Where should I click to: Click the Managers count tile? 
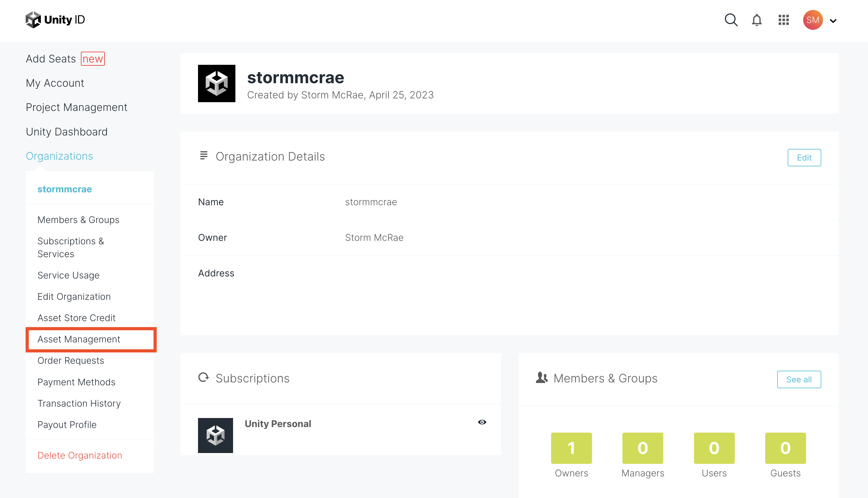tap(643, 448)
